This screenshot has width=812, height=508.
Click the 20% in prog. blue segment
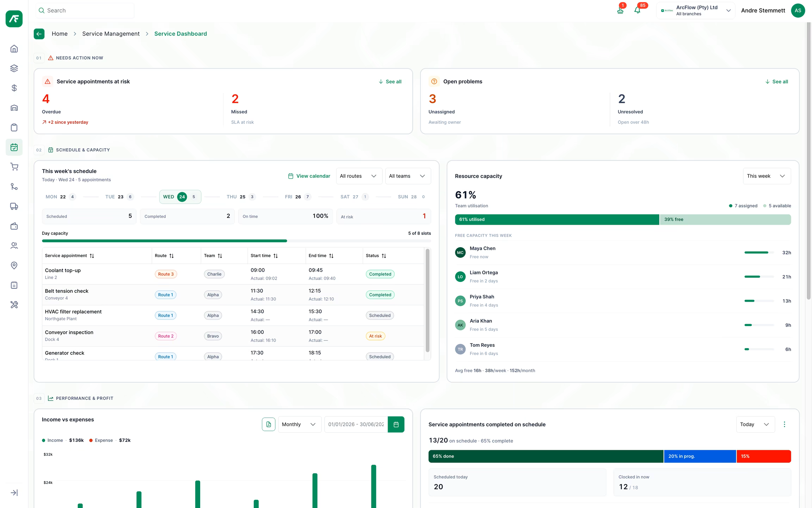pos(700,456)
